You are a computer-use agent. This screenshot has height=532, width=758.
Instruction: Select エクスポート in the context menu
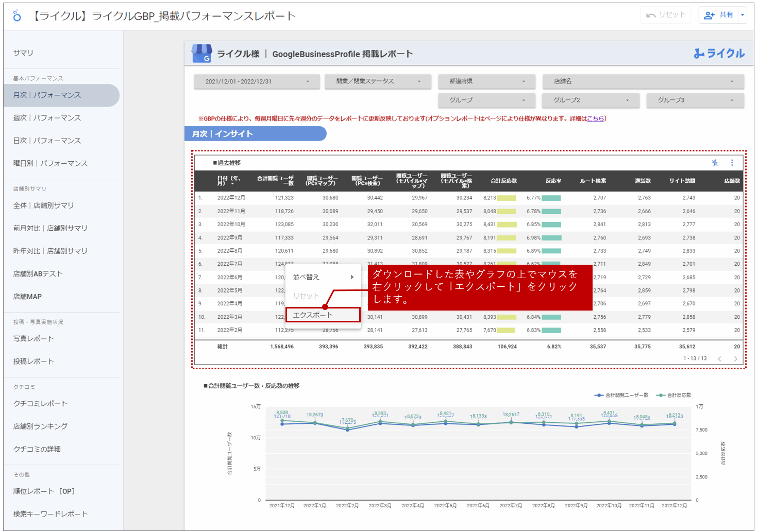tap(323, 315)
